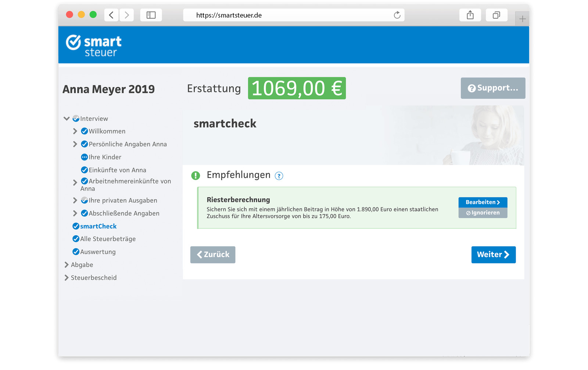Screen dimensions: 588x370
Task: Expand Persönliche Angaben Anna chevron
Action: (75, 144)
